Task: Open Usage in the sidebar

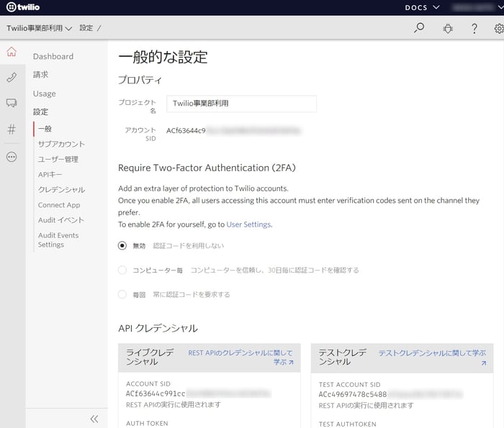Action: [45, 94]
